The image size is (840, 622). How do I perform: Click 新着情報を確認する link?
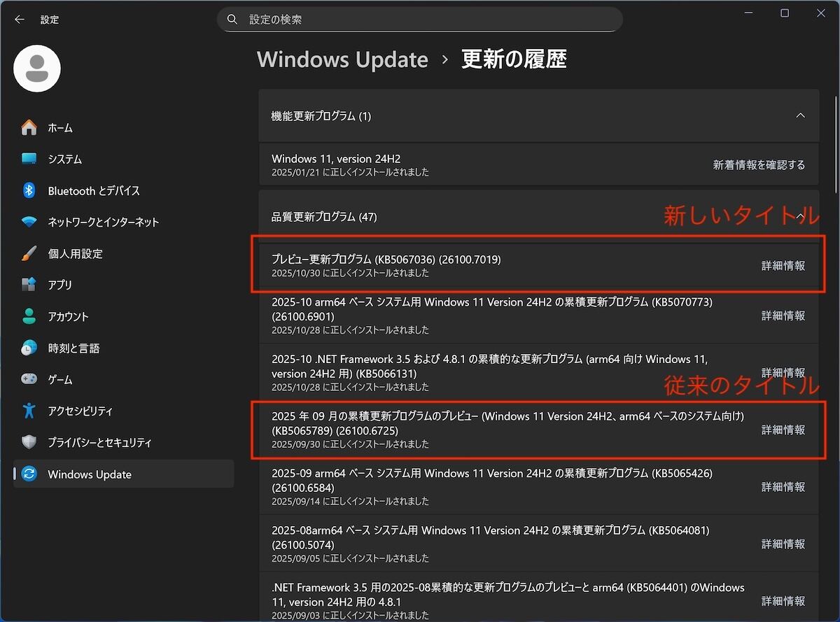click(759, 165)
